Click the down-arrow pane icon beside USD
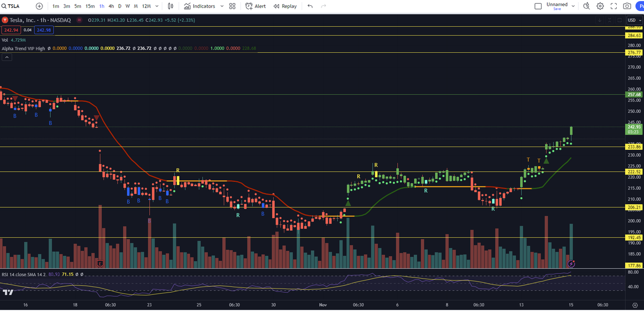The image size is (644, 311). 601,20
